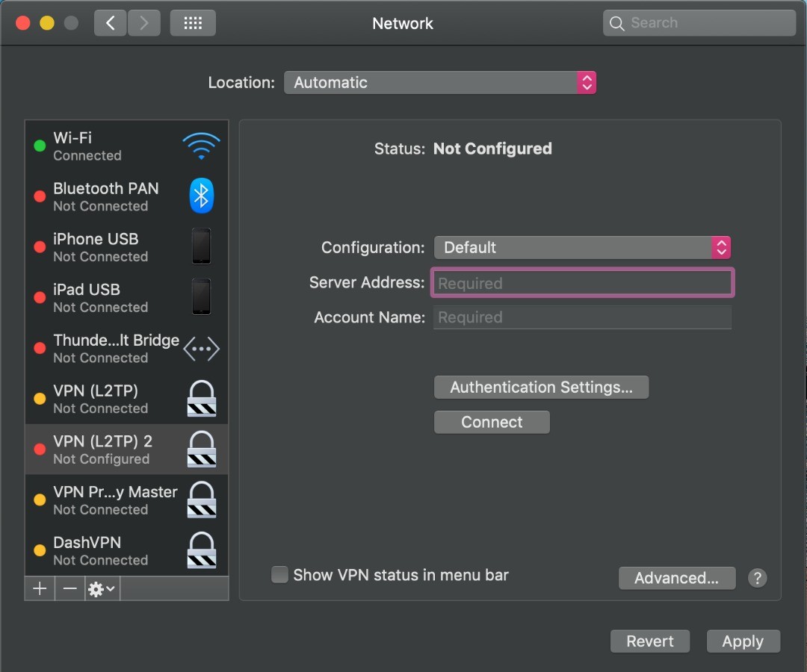Click the Bluetooth PAN icon
This screenshot has width=807, height=672.
click(201, 196)
